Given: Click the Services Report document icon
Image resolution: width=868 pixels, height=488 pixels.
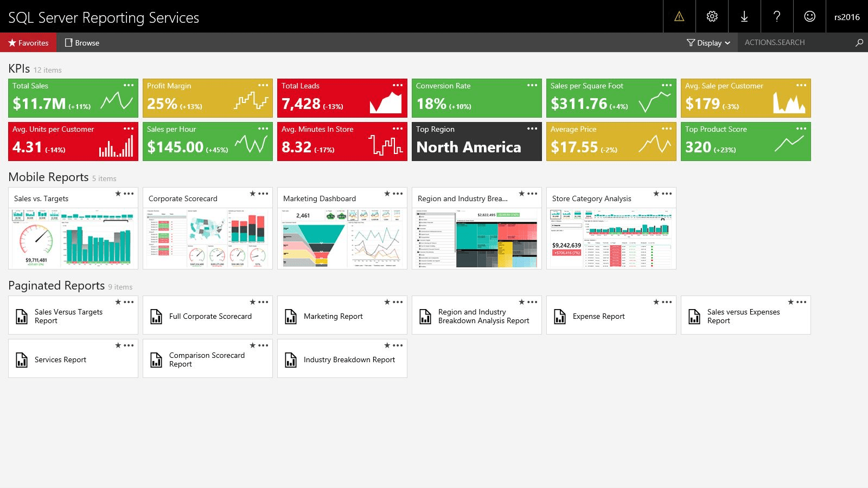Looking at the screenshot, I should coord(22,359).
